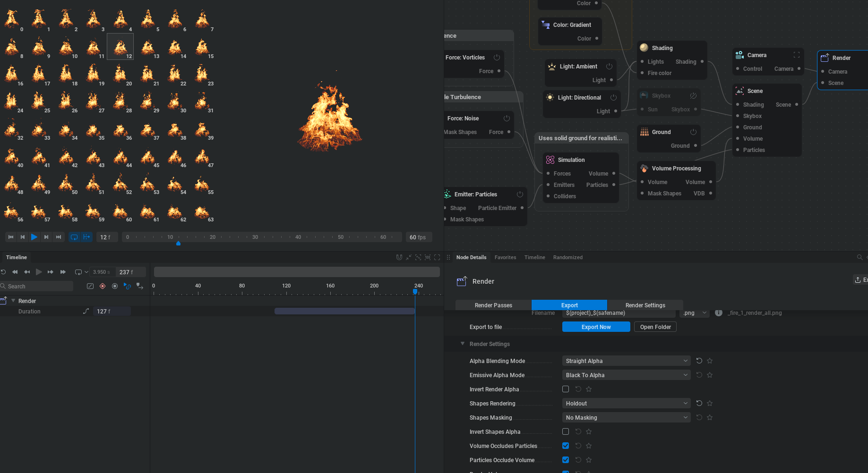Uncheck Volume Occludes Particles
This screenshot has width=868, height=473.
566,446
